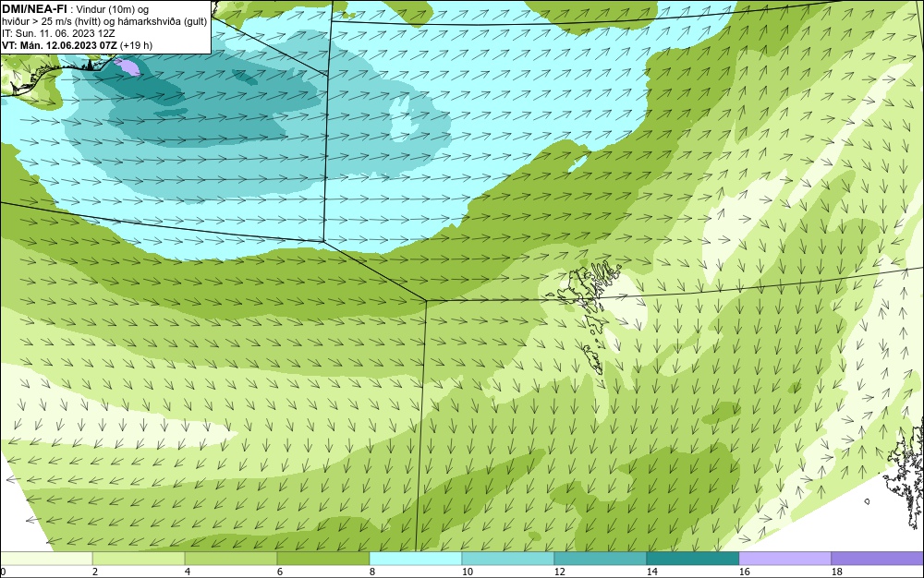This screenshot has height=578, width=924.
Task: Click the legend scale label 2
Action: coord(95,572)
